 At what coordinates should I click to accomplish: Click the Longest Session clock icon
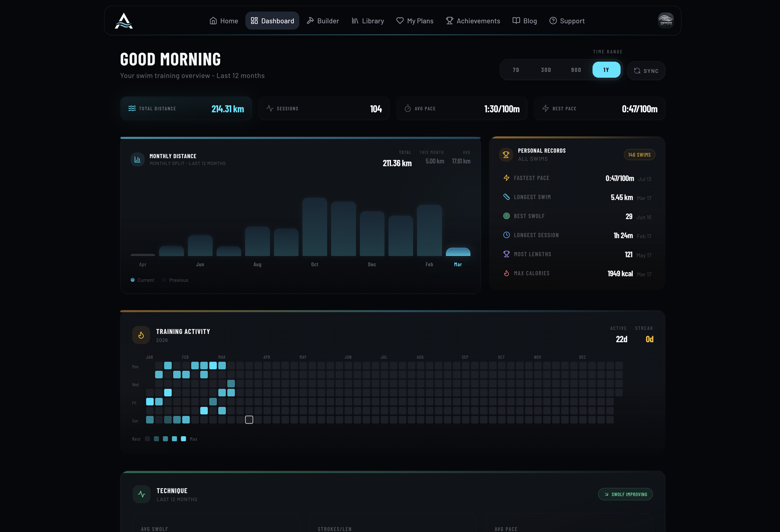(507, 235)
